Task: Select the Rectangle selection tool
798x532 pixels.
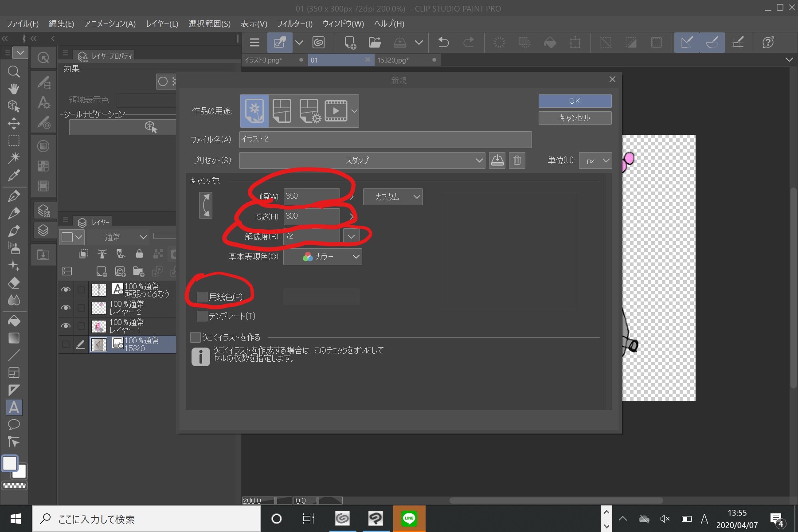Action: click(14, 141)
